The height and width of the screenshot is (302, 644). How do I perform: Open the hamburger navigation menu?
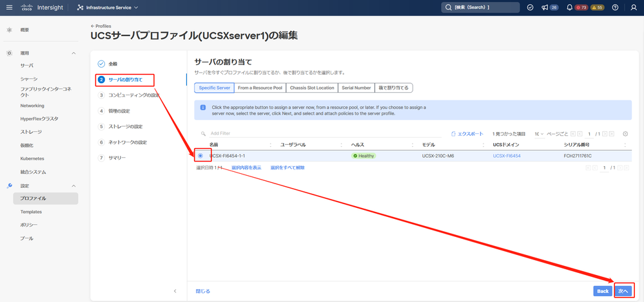pos(10,7)
